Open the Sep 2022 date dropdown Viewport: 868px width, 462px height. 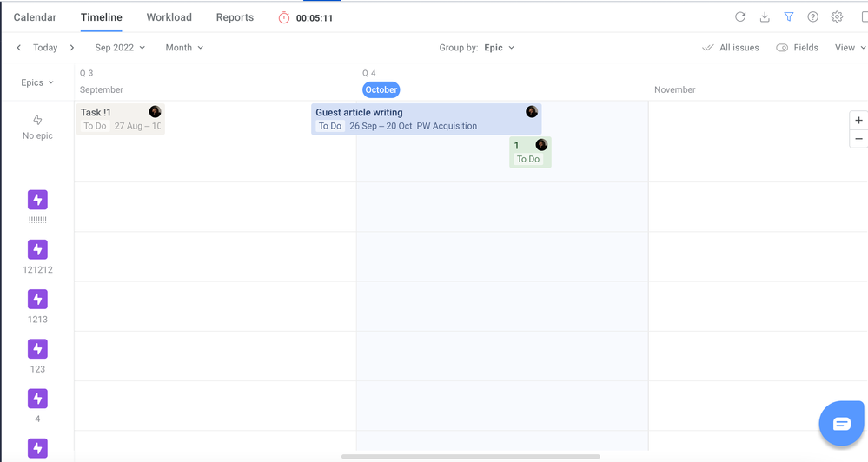(x=120, y=48)
